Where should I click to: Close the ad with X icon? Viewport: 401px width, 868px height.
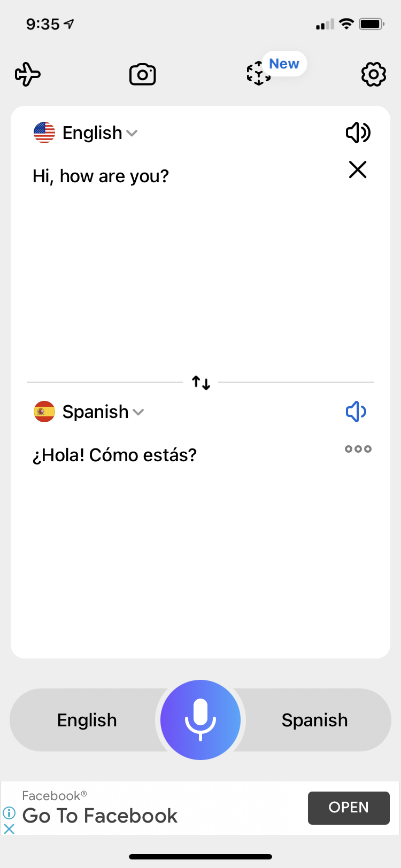[9, 829]
